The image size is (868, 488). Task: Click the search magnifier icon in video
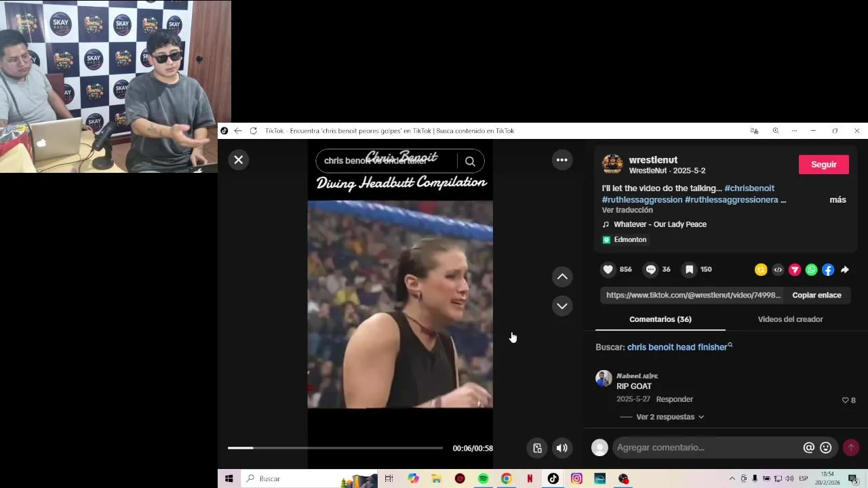coord(470,161)
